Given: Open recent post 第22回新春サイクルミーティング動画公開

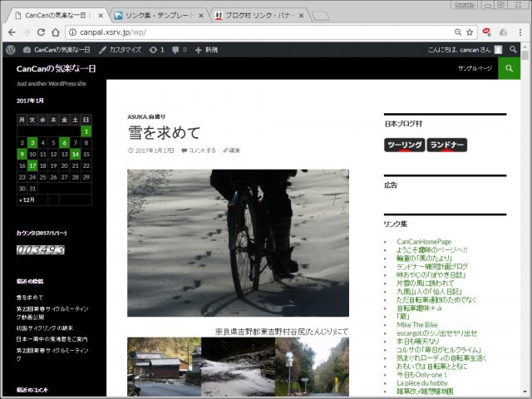Looking at the screenshot, I should (52, 313).
